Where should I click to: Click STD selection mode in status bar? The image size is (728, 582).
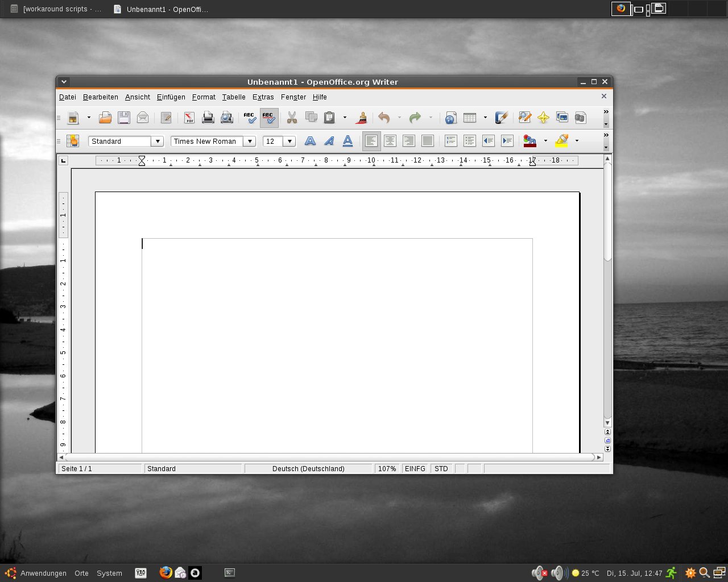pyautogui.click(x=441, y=469)
